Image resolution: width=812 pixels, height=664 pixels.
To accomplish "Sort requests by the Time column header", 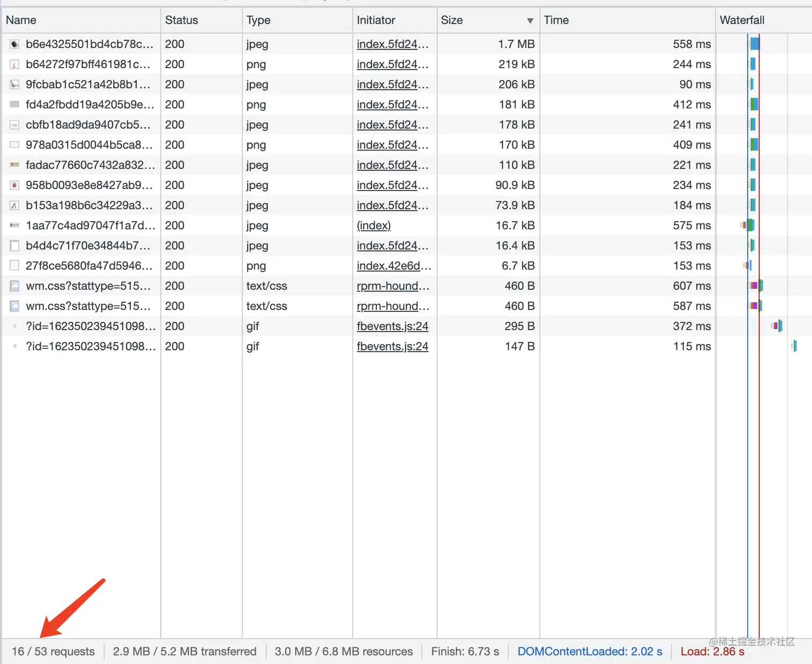I will (556, 20).
